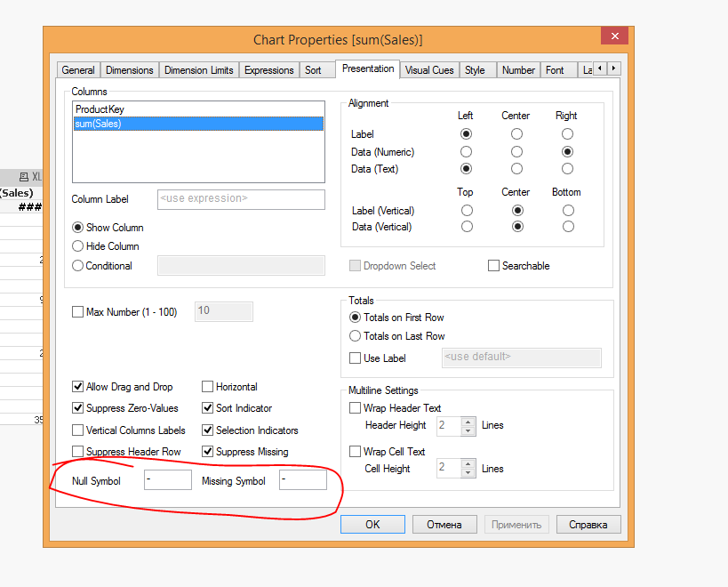
Task: Uncheck Selection Indicators
Action: [x=207, y=430]
